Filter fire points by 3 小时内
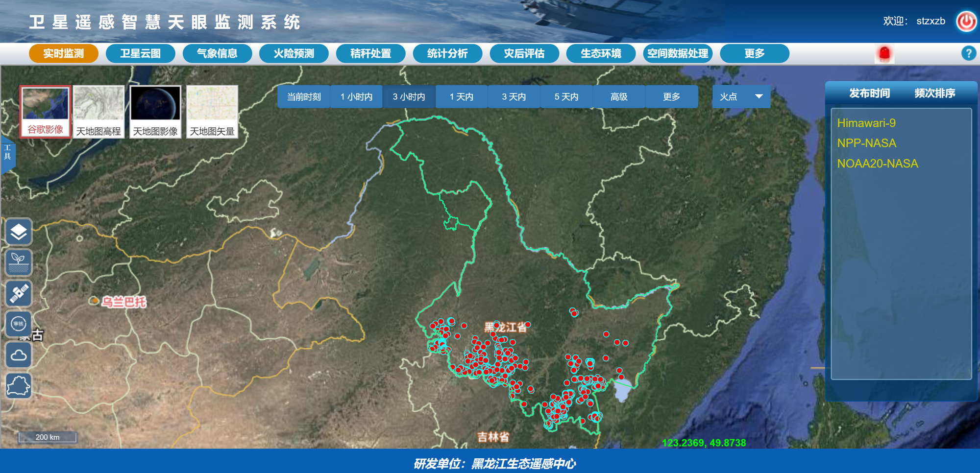This screenshot has width=980, height=473. (409, 97)
